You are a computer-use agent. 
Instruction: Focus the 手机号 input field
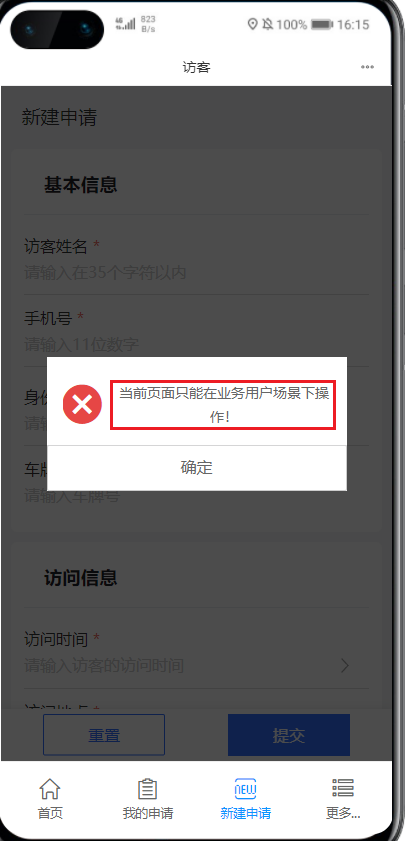196,344
